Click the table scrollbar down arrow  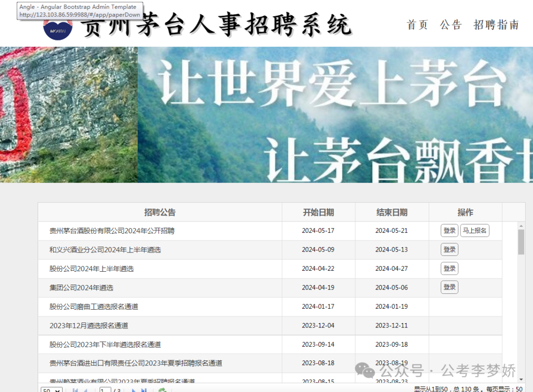(x=521, y=380)
